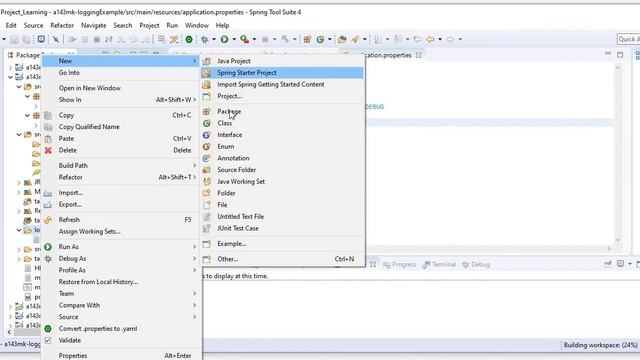Select Folder in the New submenu
Screen dimensions: 640x360
[282, 193]
